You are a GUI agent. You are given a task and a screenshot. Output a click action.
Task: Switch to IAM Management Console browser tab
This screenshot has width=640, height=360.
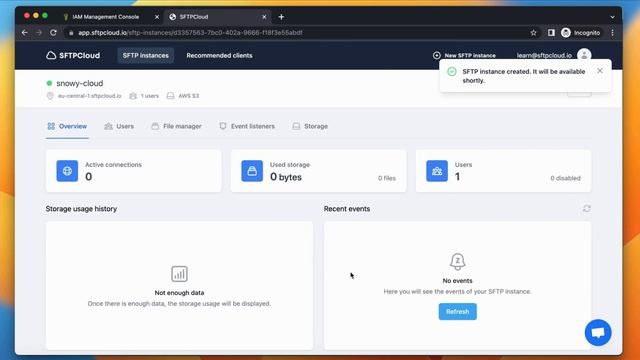tap(106, 17)
